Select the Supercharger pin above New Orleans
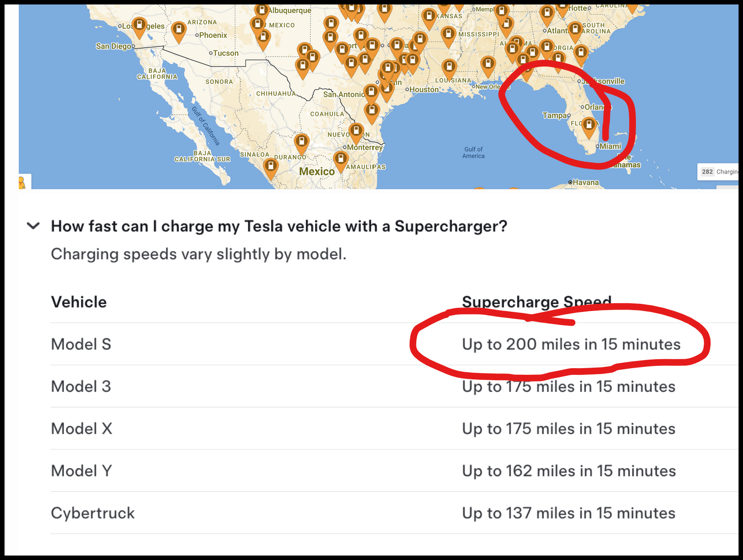 tap(488, 64)
